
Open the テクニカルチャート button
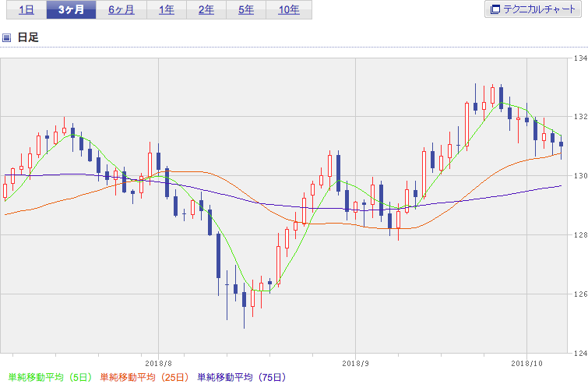point(533,9)
